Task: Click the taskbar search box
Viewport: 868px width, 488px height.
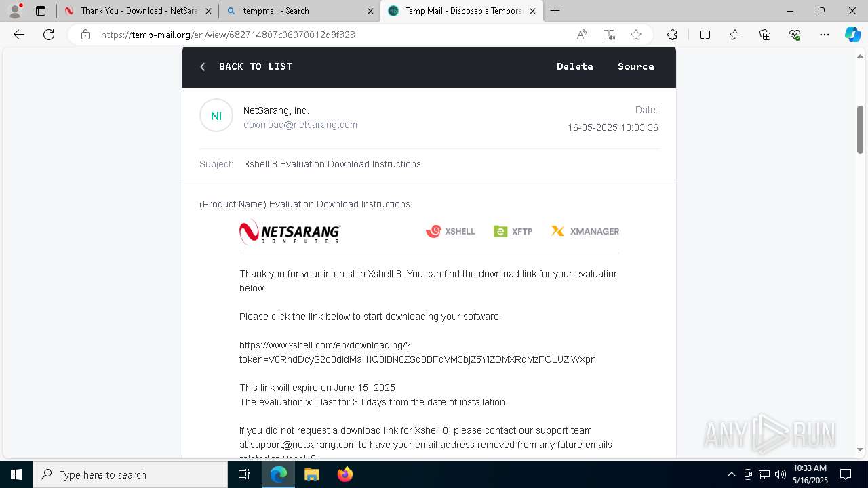Action: [130, 474]
